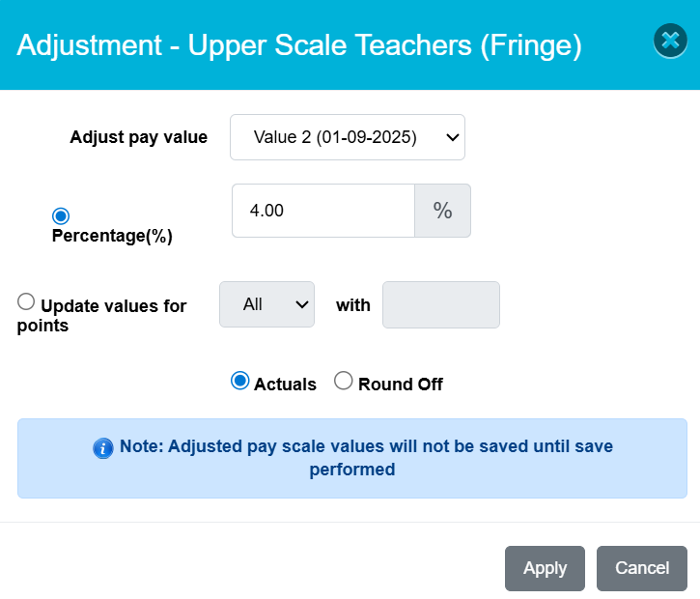Close the Adjustment dialog with the X icon
Viewport: 700px width, 599px height.
(670, 42)
